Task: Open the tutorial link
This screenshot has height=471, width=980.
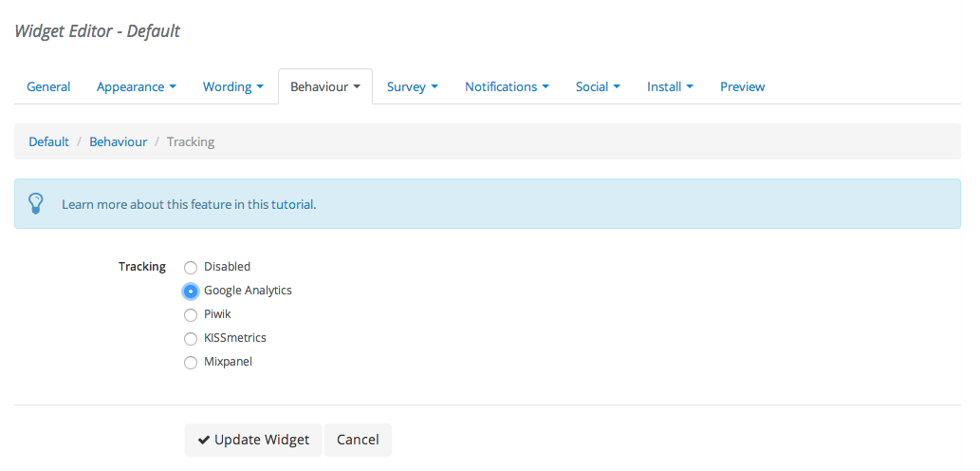Action: 292,204
